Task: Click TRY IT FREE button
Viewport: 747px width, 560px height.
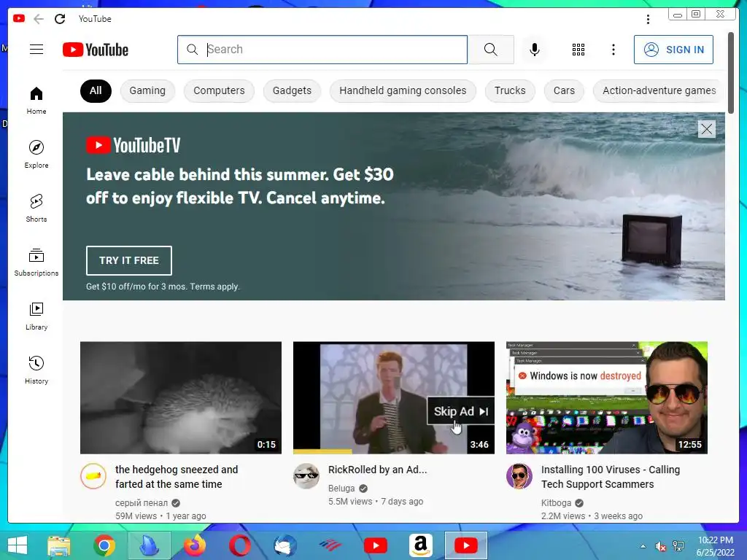Action: [x=129, y=260]
